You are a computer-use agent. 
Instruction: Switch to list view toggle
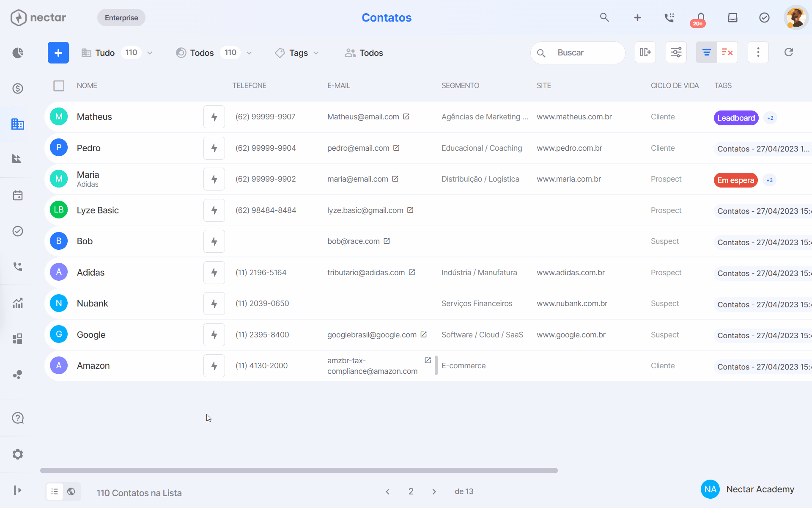point(55,491)
